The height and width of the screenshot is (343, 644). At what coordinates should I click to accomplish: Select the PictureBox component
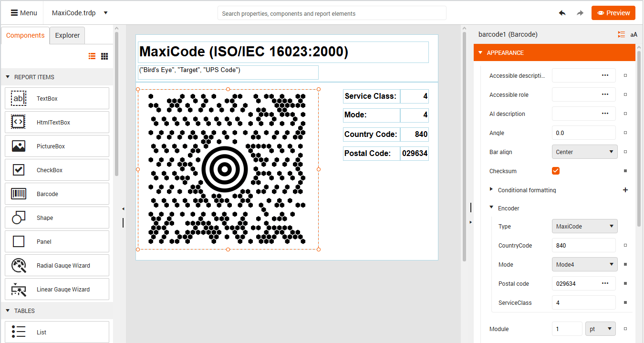pos(57,146)
